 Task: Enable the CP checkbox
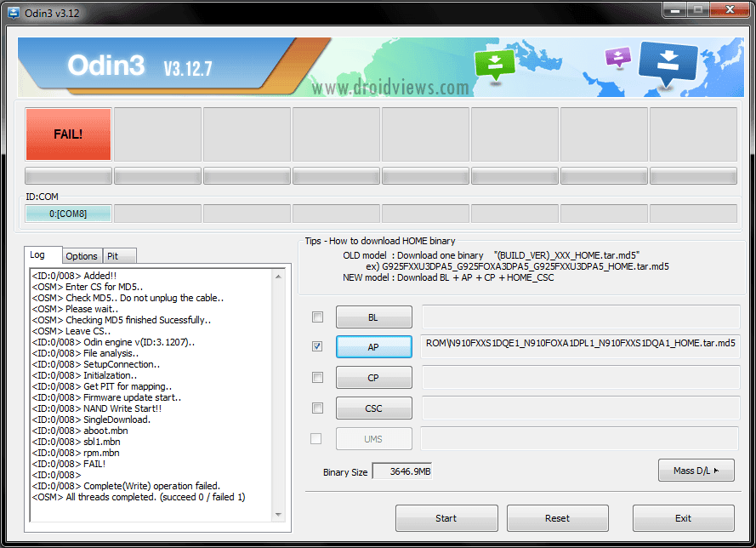[317, 377]
